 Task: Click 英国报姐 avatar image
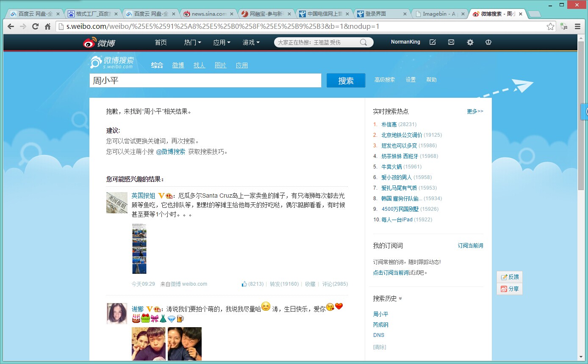click(x=117, y=203)
